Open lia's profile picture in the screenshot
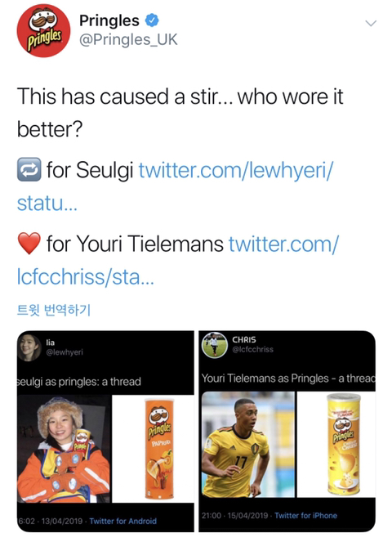The height and width of the screenshot is (551, 392). tap(29, 348)
